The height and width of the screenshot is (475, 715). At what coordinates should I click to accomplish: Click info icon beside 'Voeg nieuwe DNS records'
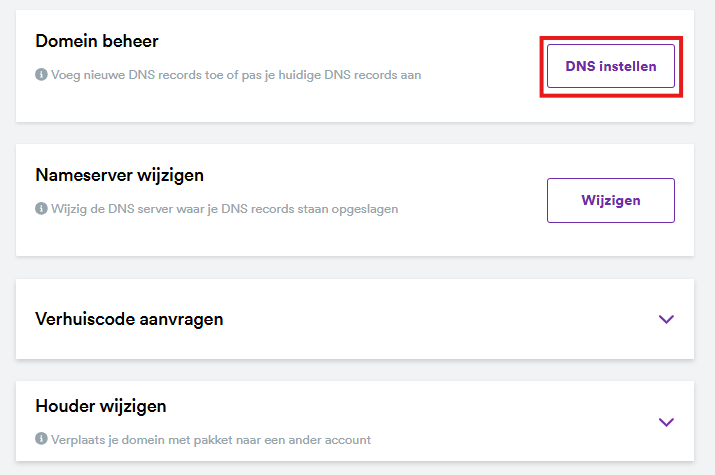[41, 74]
